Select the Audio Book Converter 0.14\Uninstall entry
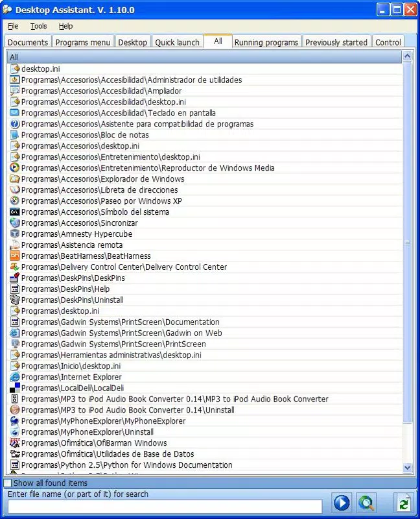The height and width of the screenshot is (519, 420). [x=205, y=410]
